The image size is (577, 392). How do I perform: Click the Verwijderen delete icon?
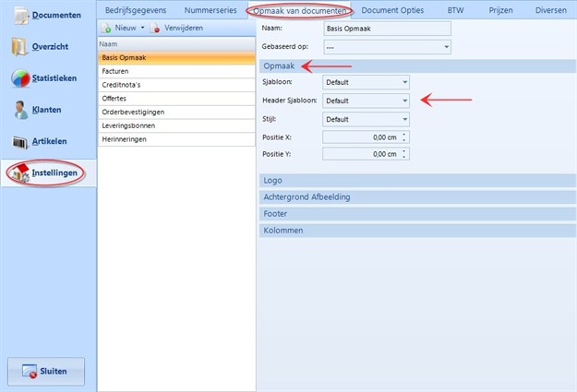coord(155,28)
